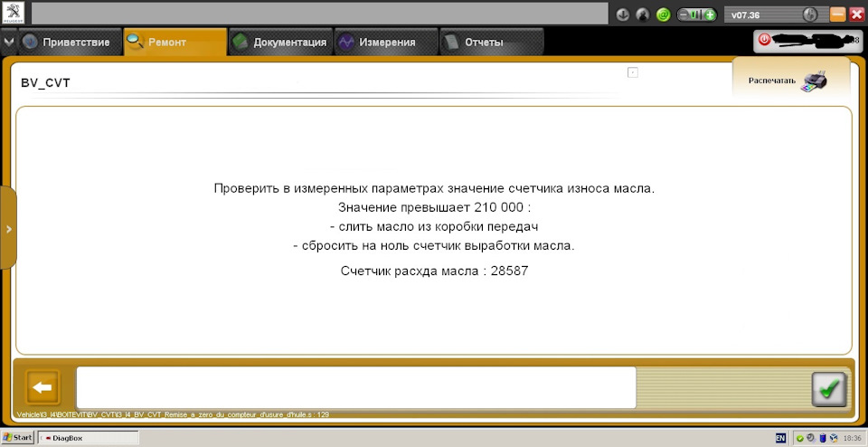Minimize DiagBox with orange button
Image resolution: width=868 pixels, height=447 pixels.
(837, 15)
